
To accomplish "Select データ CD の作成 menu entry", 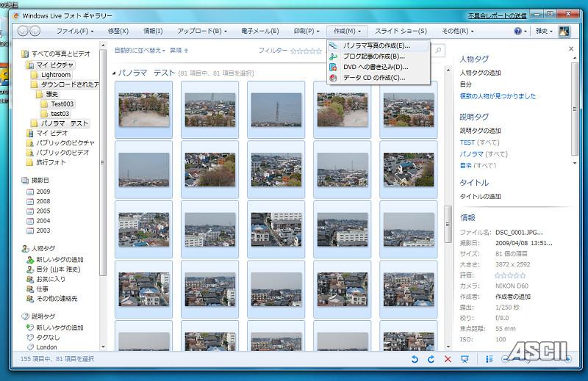I will 373,78.
